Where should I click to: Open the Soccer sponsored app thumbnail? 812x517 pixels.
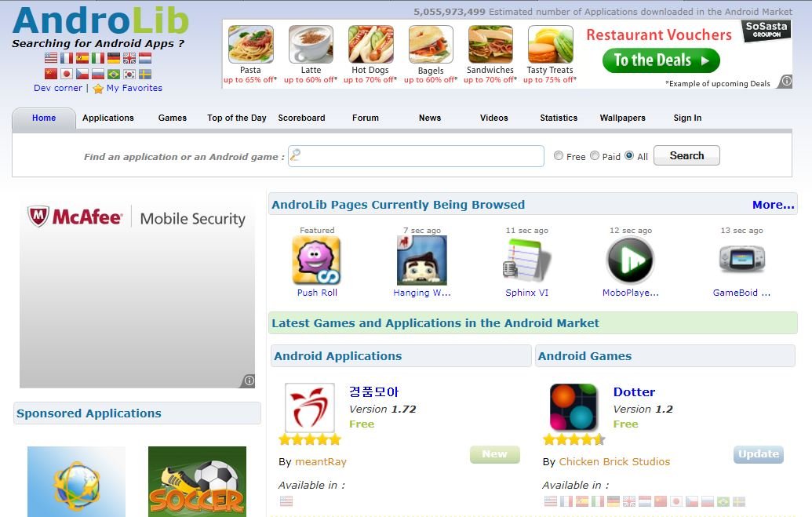click(197, 481)
